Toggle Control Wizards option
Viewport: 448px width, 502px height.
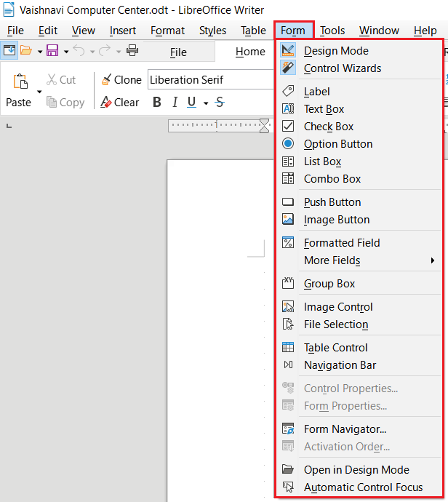tap(359, 68)
